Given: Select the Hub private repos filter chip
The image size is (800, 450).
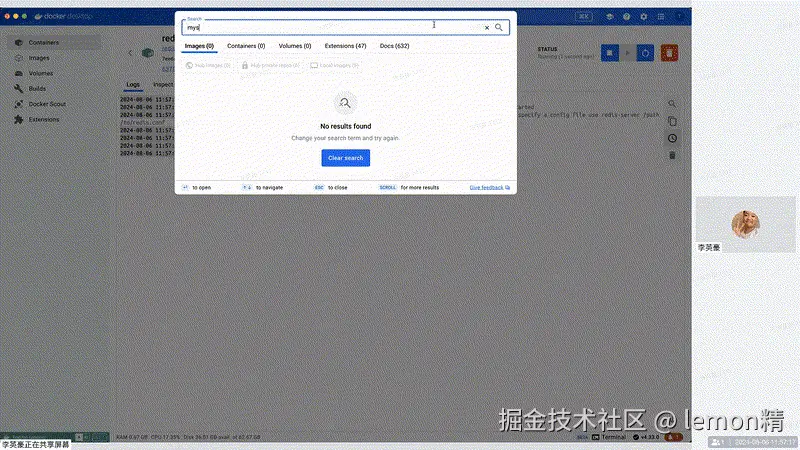Looking at the screenshot, I should pos(270,65).
